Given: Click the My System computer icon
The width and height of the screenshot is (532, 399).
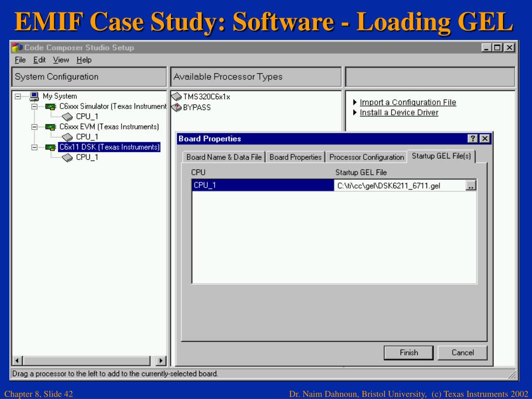Looking at the screenshot, I should tap(34, 96).
